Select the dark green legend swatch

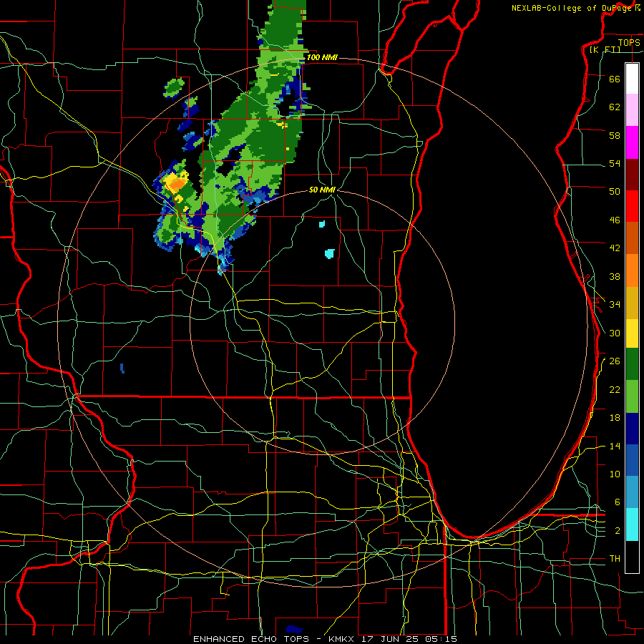tap(632, 364)
